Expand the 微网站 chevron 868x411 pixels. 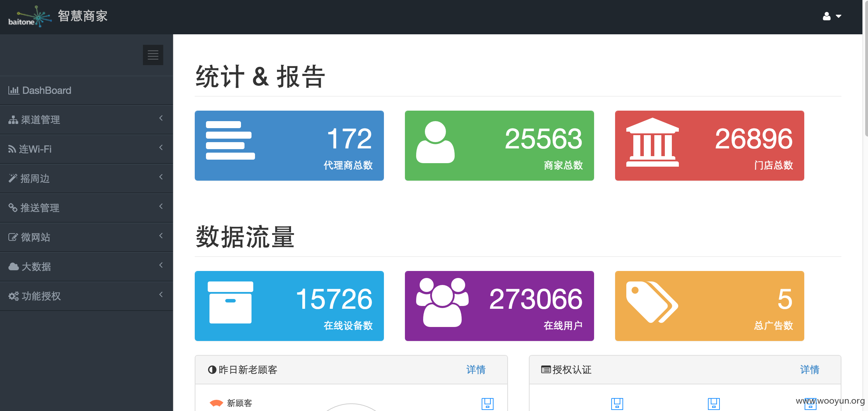pos(161,236)
